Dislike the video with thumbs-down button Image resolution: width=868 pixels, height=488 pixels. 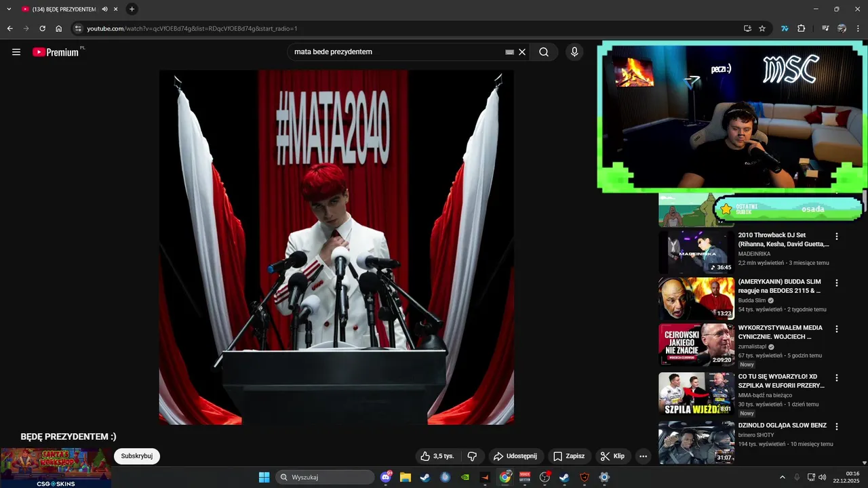[x=473, y=456]
